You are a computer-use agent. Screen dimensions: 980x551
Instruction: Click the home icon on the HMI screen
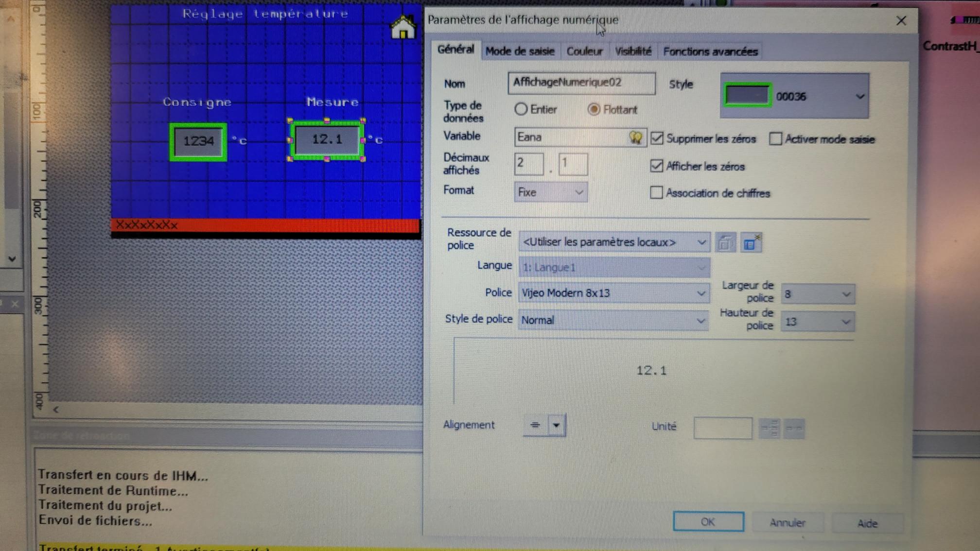point(403,28)
